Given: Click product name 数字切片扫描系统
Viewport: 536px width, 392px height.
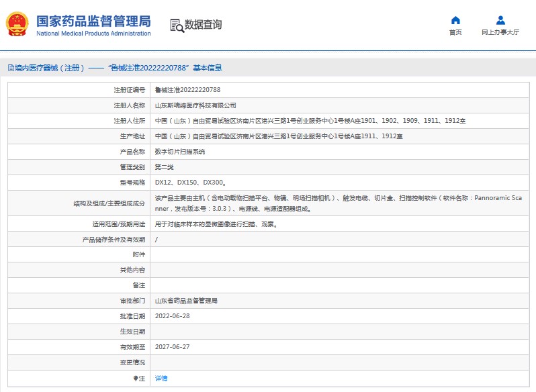Looking at the screenshot, I should 180,152.
